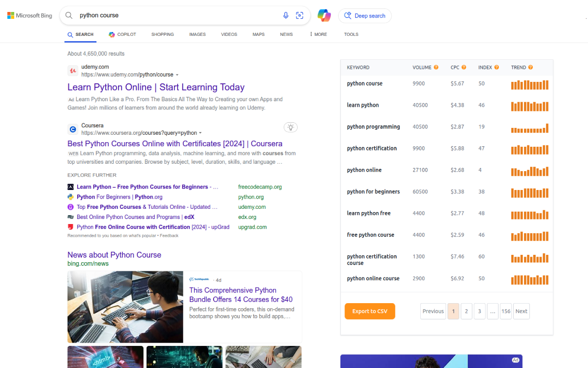Screen dimensions: 588x368
Task: Click the upGrad favicon in Explore Further
Action: point(71,227)
